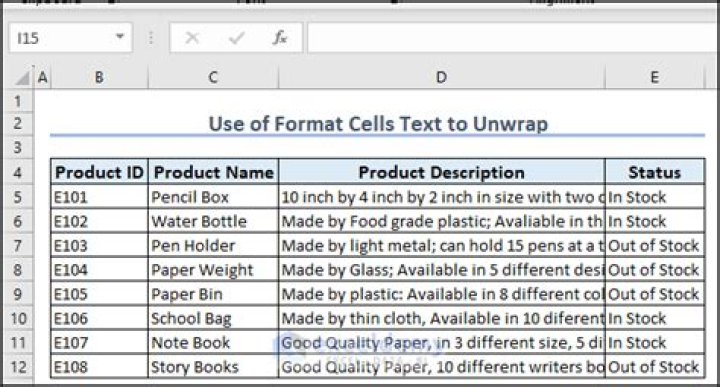This screenshot has width=720, height=387.
Task: Confirm entry with the checkmark icon
Action: (x=236, y=38)
